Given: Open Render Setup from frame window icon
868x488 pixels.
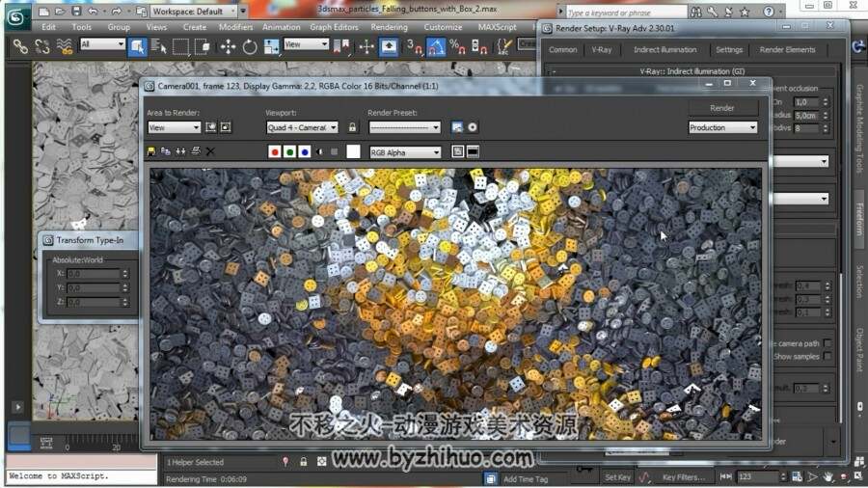Looking at the screenshot, I should click(457, 127).
